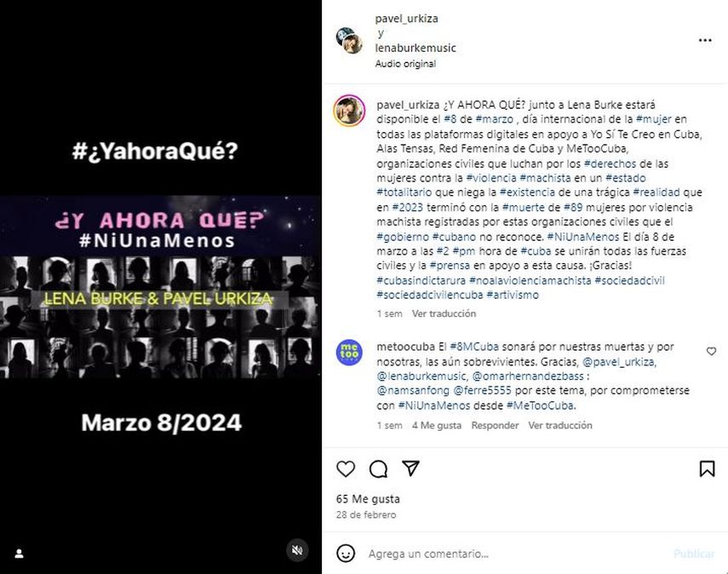Open the Audio original link
This screenshot has width=728, height=574.
point(405,64)
